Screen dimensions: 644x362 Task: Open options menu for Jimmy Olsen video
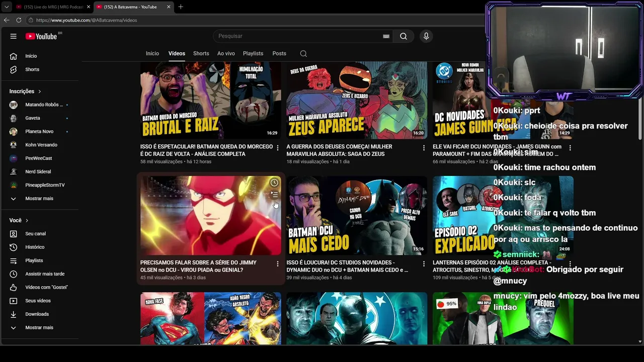coord(278,263)
